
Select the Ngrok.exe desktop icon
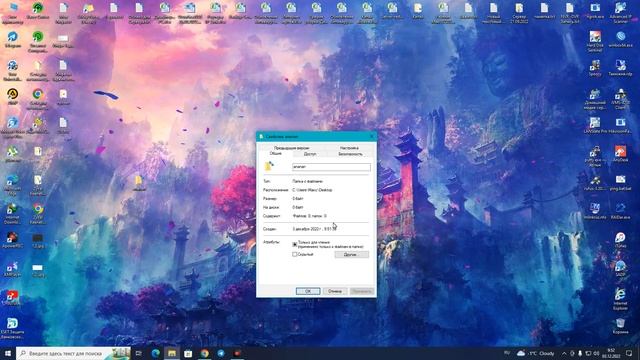(x=595, y=12)
